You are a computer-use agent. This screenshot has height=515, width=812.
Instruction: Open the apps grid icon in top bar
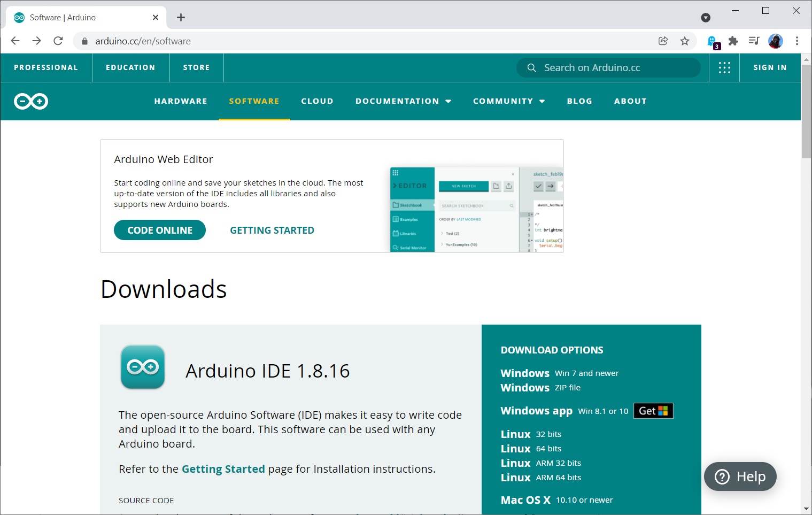click(x=724, y=67)
